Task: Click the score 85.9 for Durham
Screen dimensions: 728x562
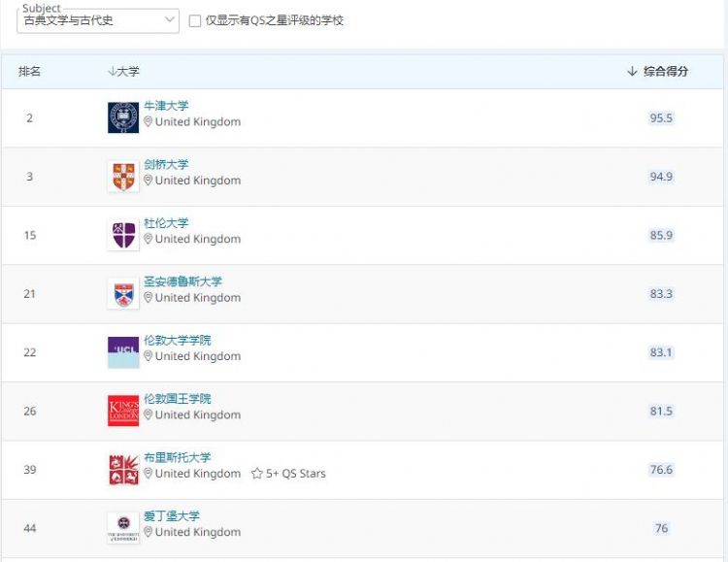Action: [661, 235]
